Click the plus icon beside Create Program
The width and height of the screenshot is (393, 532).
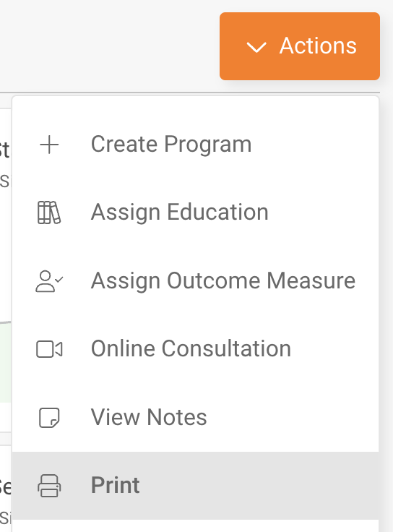pos(49,145)
